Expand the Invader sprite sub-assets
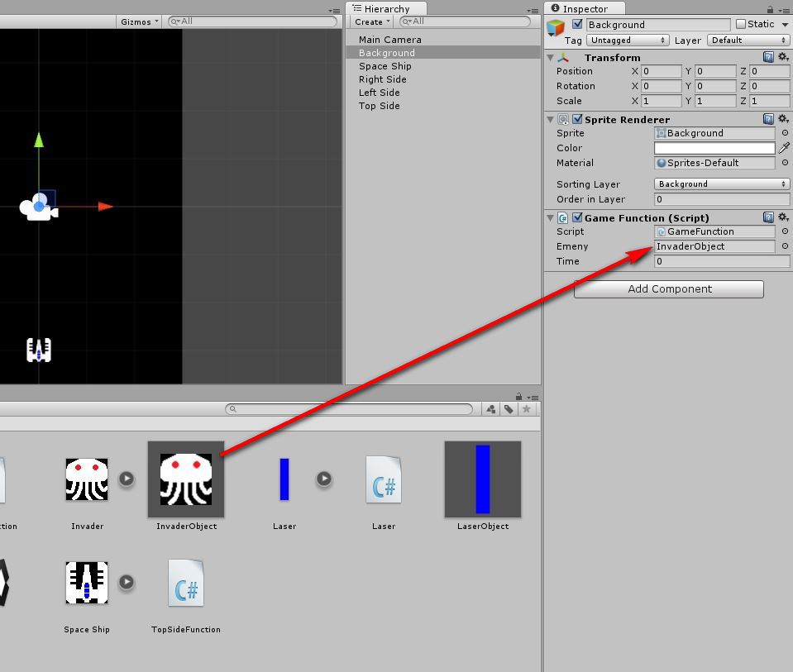Screen dimensions: 793x672 tap(127, 479)
